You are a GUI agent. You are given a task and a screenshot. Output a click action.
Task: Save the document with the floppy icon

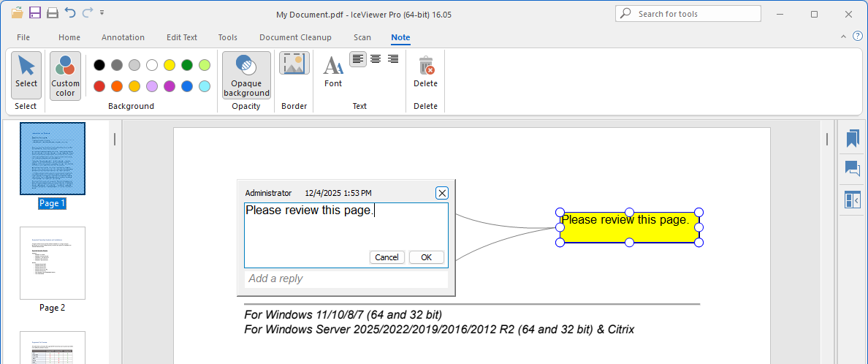tap(35, 12)
